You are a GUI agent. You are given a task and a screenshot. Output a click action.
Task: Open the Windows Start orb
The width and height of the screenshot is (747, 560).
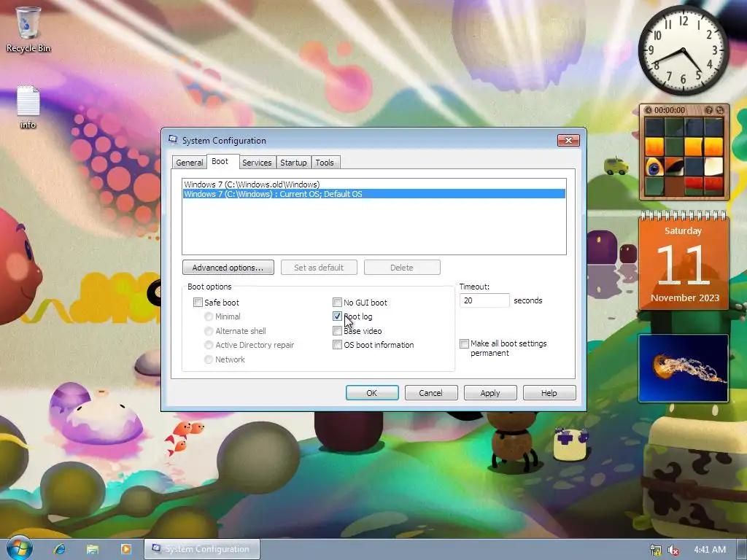[19, 548]
